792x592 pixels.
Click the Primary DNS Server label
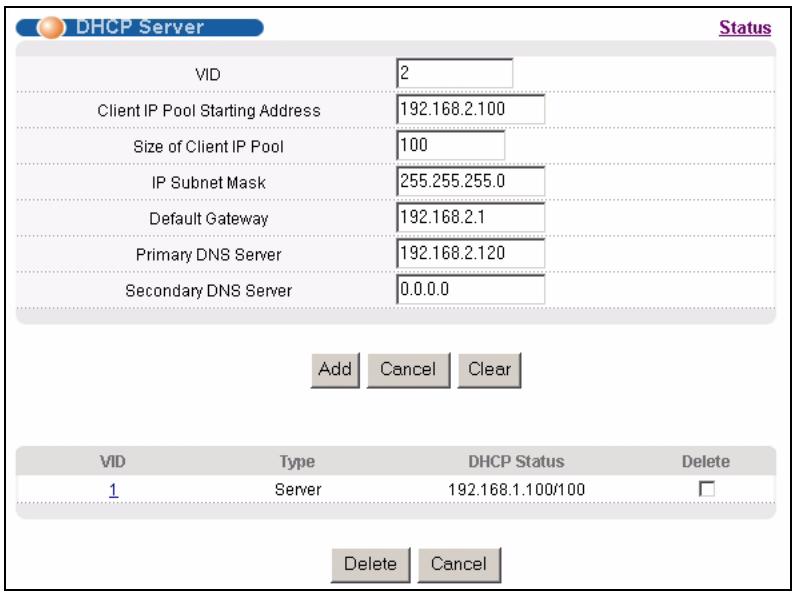(209, 255)
